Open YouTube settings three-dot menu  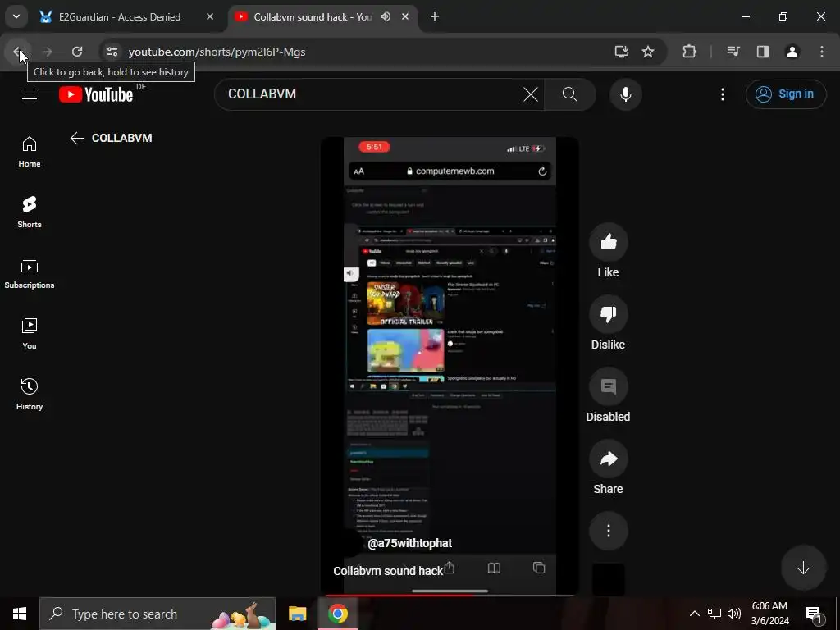click(x=723, y=94)
